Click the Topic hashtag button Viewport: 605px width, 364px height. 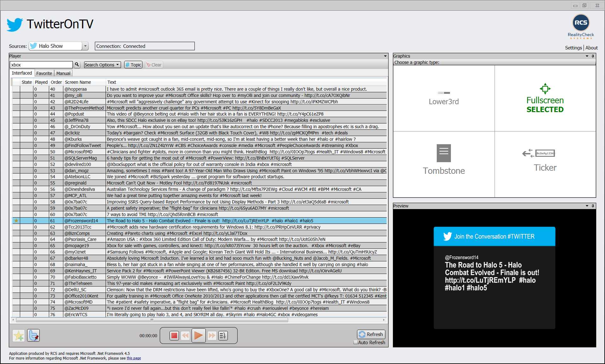133,65
